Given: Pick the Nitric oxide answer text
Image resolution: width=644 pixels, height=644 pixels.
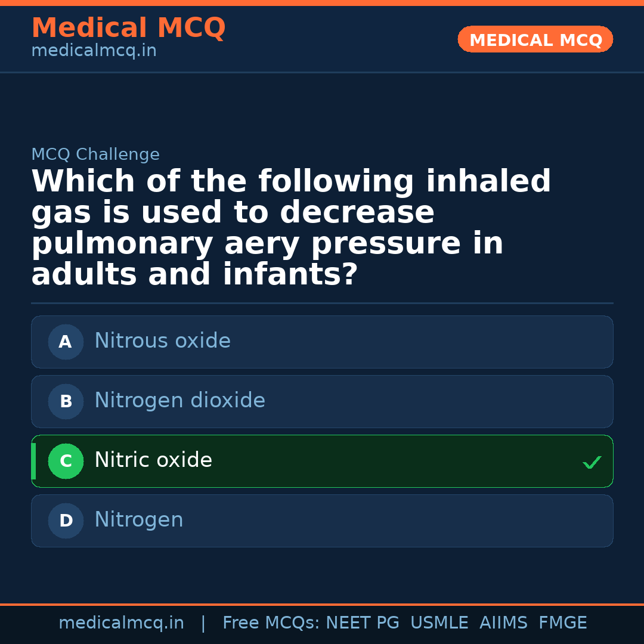Looking at the screenshot, I should coord(153,460).
